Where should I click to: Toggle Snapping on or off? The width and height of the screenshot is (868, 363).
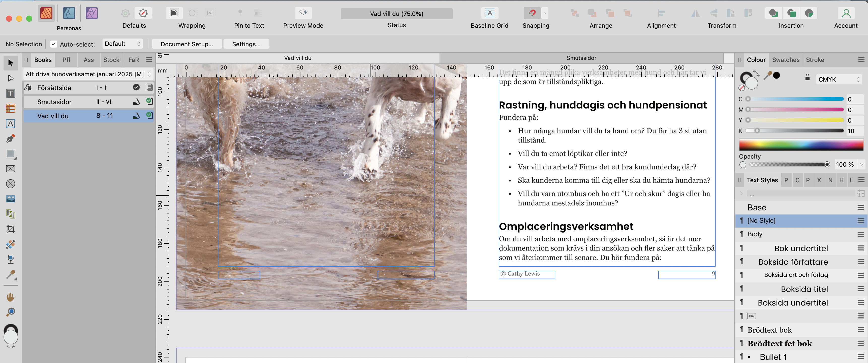(532, 13)
